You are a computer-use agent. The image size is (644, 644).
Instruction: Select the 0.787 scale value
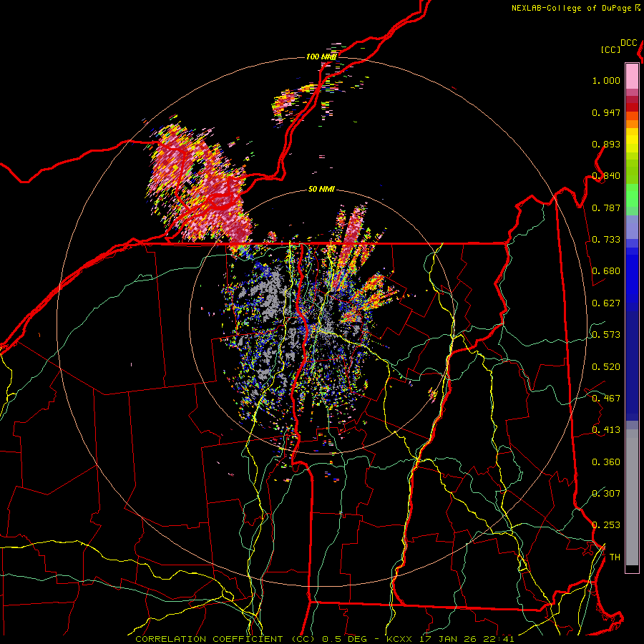pyautogui.click(x=606, y=208)
